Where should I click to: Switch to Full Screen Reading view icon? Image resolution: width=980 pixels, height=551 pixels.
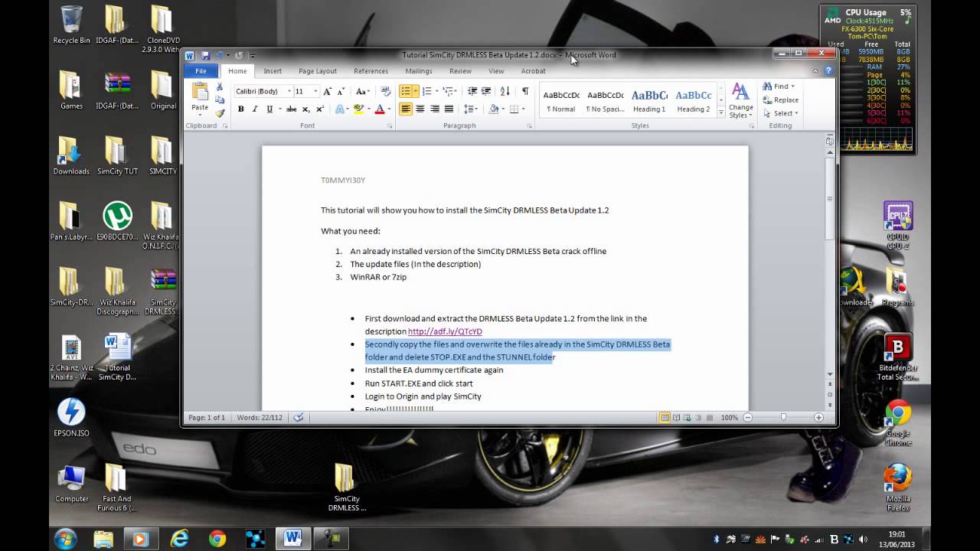[x=676, y=417]
